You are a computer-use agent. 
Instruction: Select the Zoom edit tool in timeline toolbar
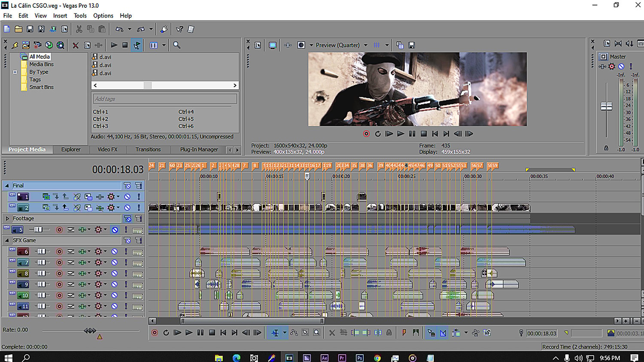[x=316, y=333]
